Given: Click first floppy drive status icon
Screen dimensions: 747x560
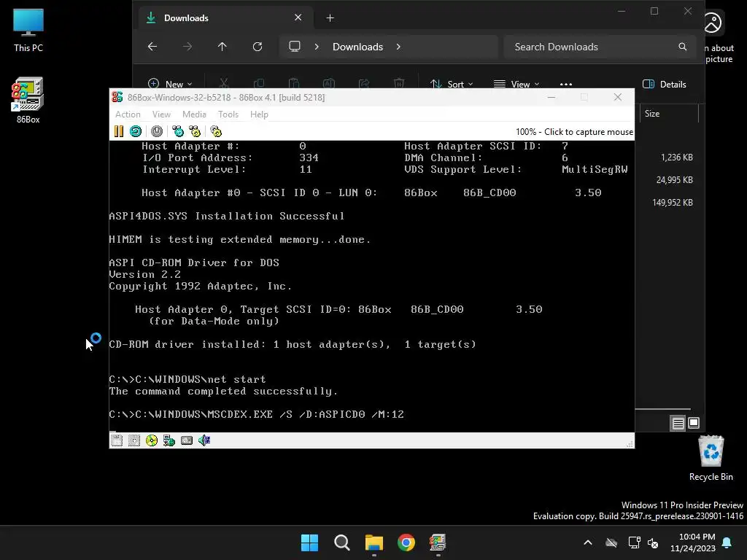Looking at the screenshot, I should (117, 440).
